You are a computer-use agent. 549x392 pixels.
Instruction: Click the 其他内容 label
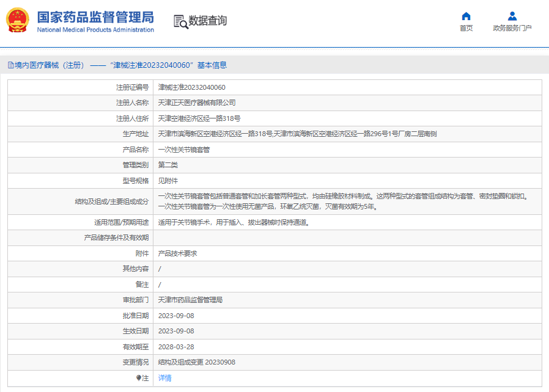pos(136,269)
